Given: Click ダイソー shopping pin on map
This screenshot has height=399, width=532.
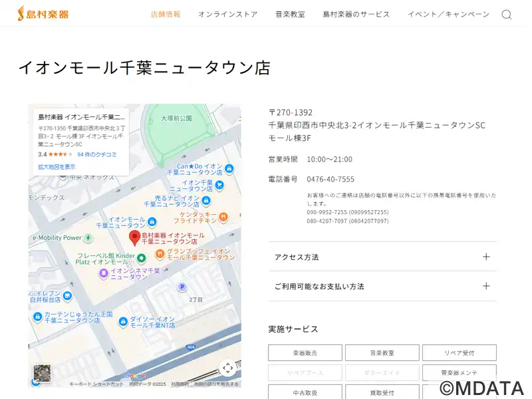Looking at the screenshot, I should click(x=123, y=321).
